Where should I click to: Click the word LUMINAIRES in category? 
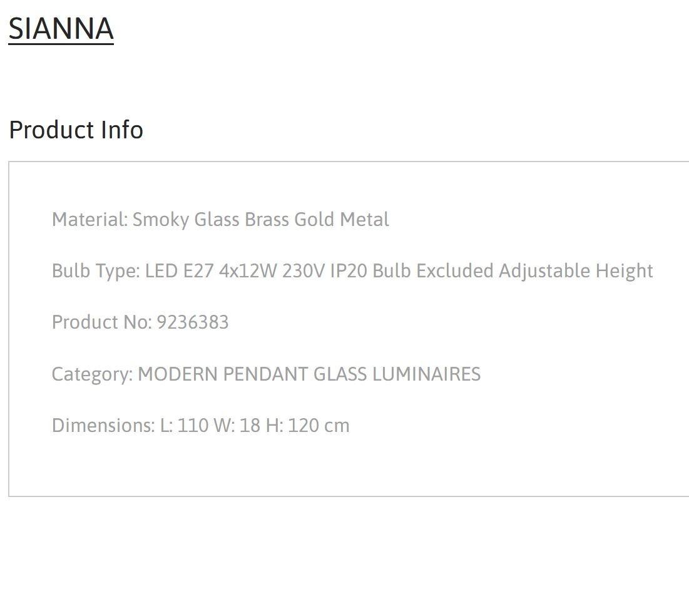click(426, 374)
